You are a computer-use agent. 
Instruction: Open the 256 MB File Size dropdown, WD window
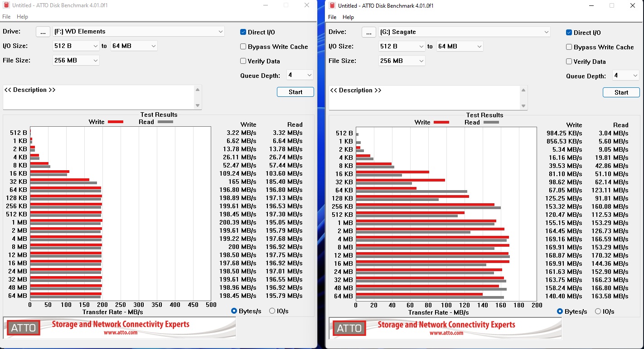coord(76,61)
